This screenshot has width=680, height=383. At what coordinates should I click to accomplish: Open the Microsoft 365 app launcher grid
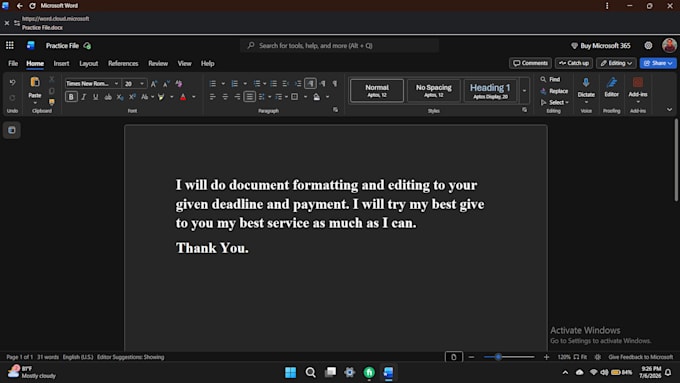10,46
